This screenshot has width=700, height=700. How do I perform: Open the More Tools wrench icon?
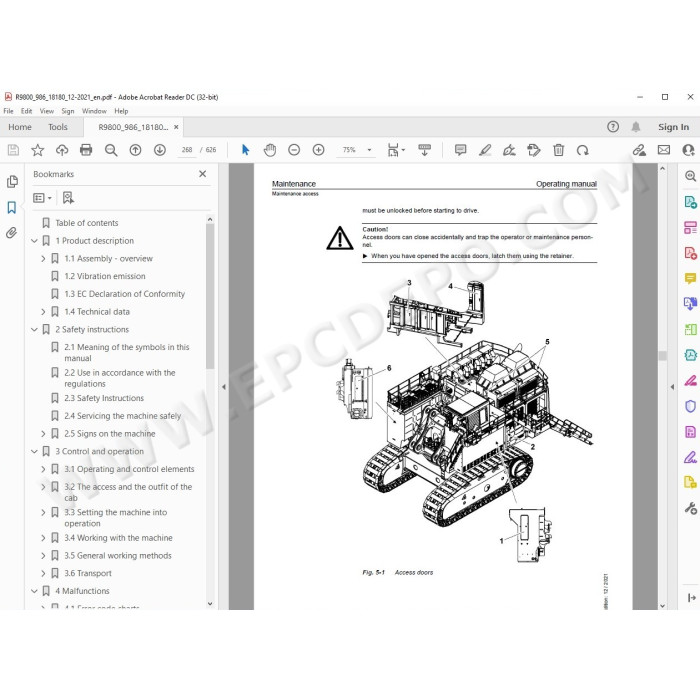(690, 508)
